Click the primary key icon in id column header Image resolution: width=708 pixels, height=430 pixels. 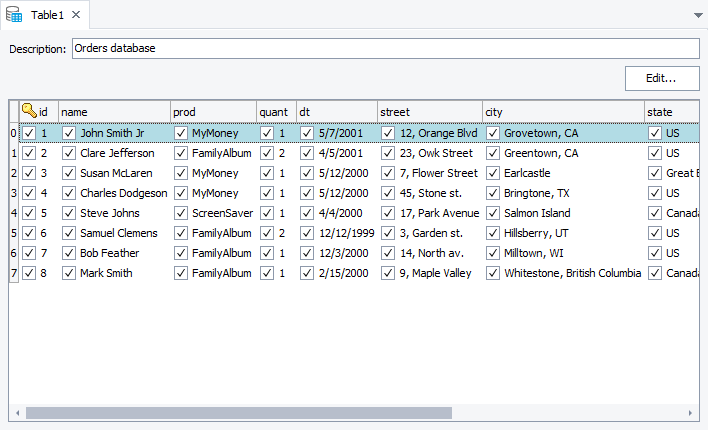coord(29,112)
